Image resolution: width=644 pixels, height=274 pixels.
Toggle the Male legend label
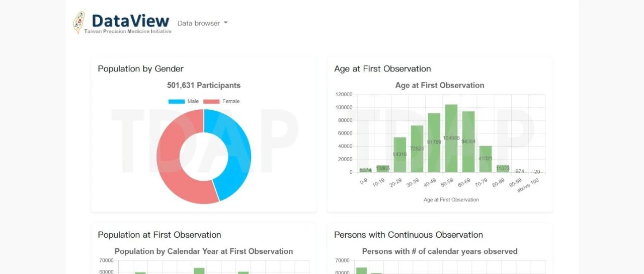click(193, 101)
